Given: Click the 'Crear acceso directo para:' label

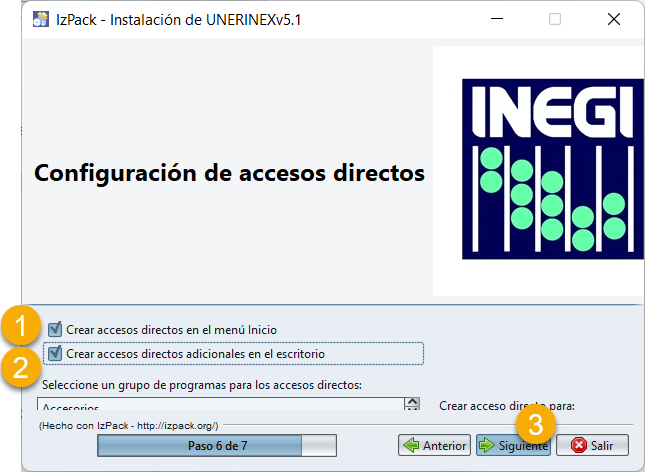Looking at the screenshot, I should click(x=507, y=406).
